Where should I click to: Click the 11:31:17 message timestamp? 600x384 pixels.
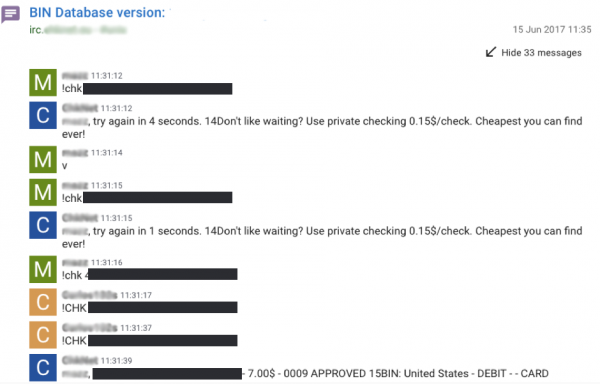click(x=136, y=295)
